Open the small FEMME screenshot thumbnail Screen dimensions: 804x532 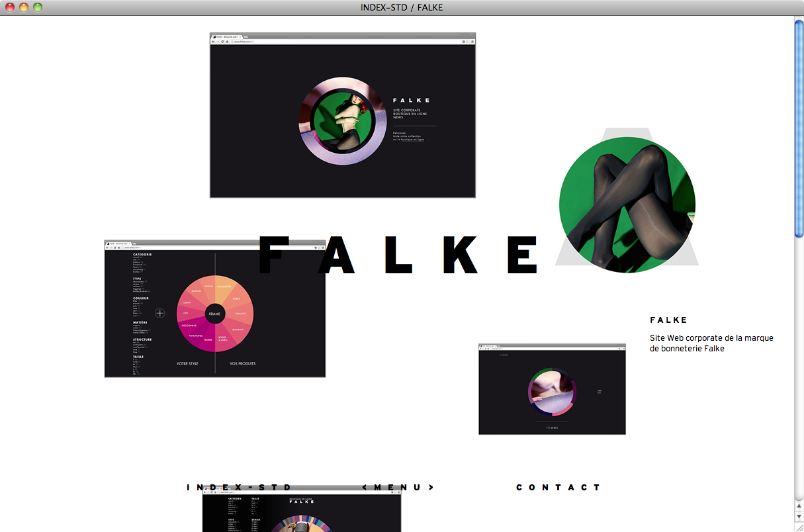point(552,389)
